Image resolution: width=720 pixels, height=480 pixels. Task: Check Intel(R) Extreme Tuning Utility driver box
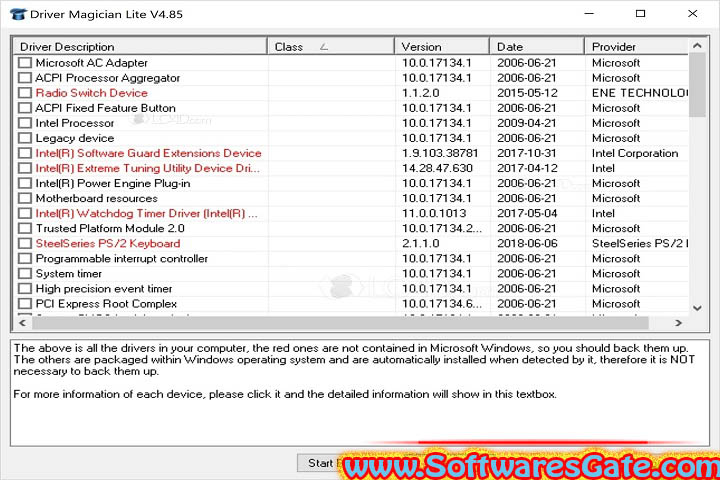pyautogui.click(x=25, y=168)
